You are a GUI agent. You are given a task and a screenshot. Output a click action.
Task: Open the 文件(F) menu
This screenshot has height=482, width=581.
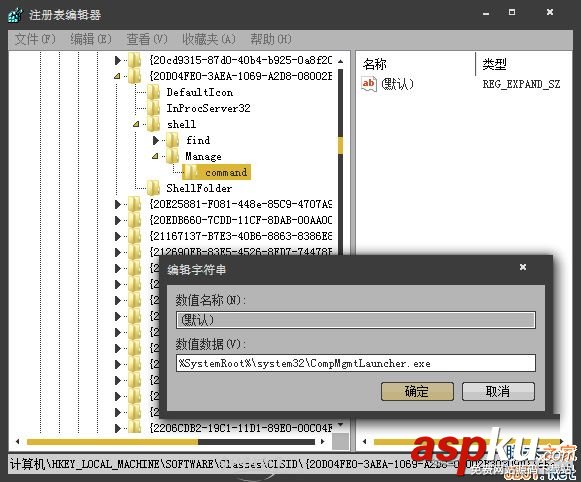point(35,39)
